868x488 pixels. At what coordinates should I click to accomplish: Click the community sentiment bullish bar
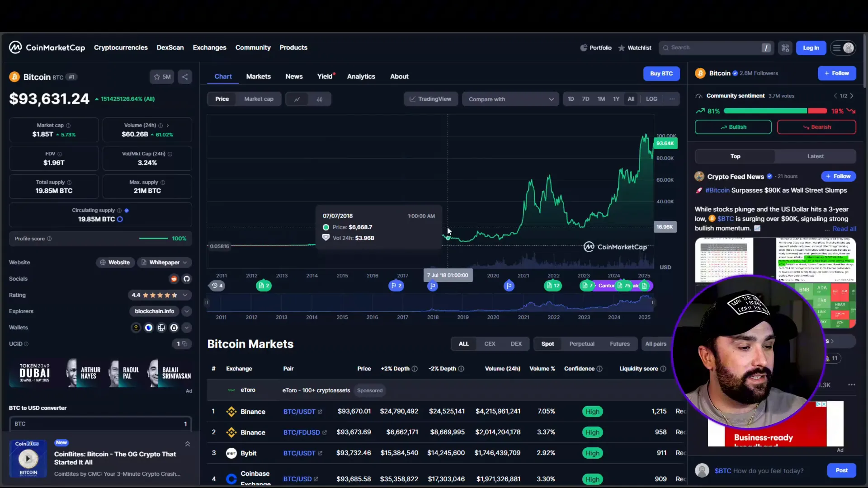[765, 111]
